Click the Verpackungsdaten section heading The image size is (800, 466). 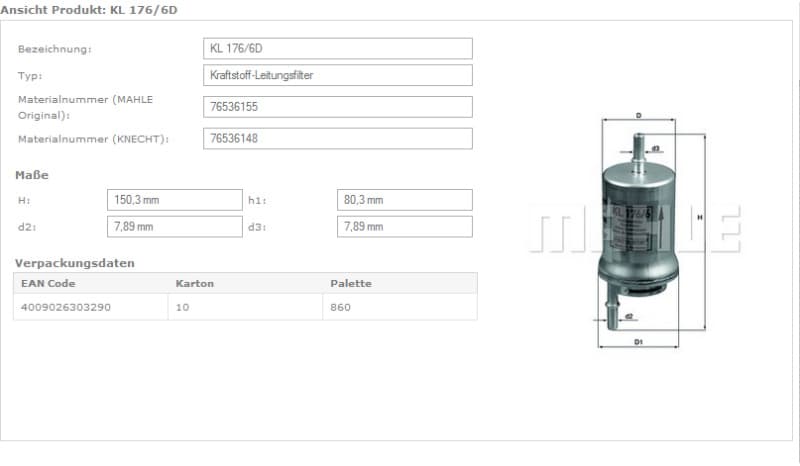click(x=74, y=263)
